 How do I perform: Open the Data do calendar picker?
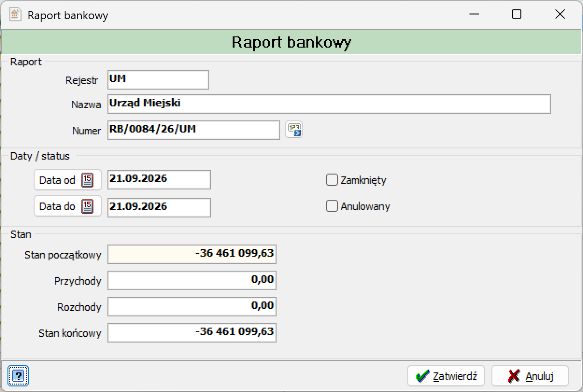pyautogui.click(x=68, y=206)
